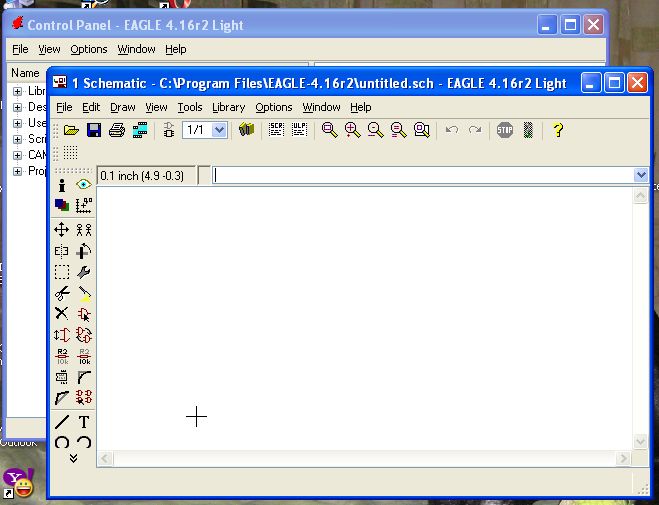The image size is (659, 505).
Task: Expand the Des tree node in Control Panel
Action: point(17,107)
